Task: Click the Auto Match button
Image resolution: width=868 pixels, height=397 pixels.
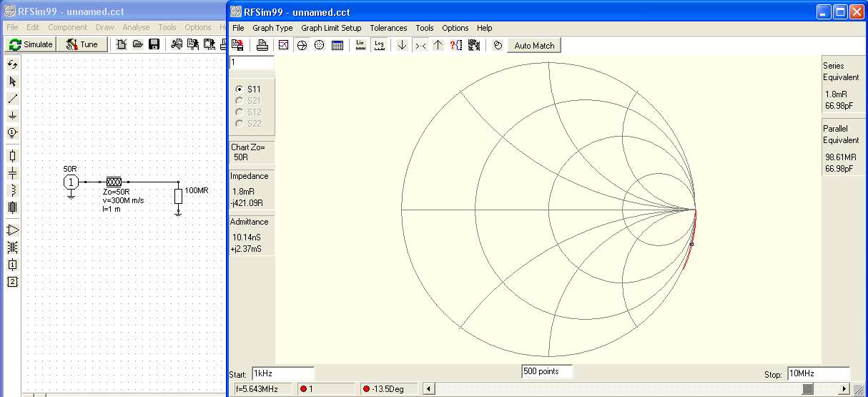Action: click(534, 45)
